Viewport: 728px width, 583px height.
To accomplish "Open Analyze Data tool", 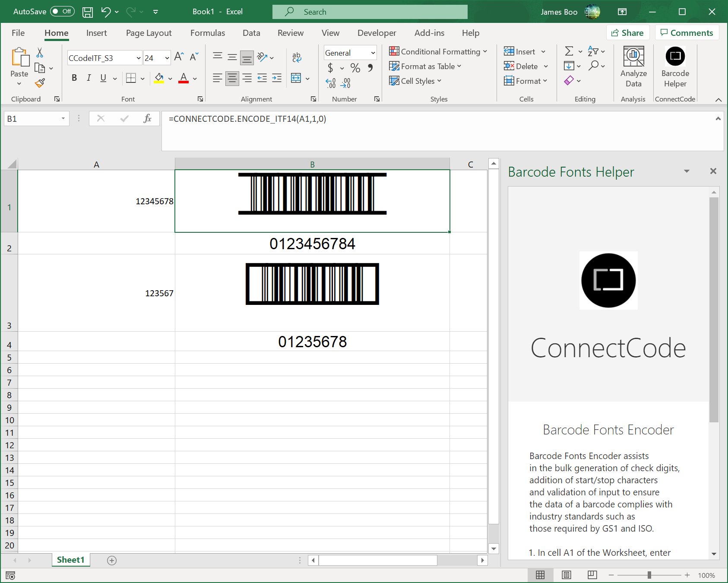I will pos(633,67).
